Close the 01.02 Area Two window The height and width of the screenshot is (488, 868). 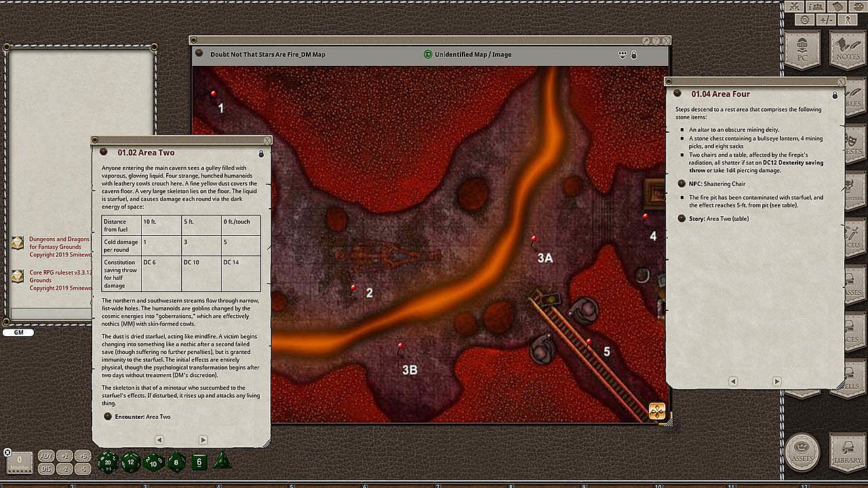(x=267, y=140)
